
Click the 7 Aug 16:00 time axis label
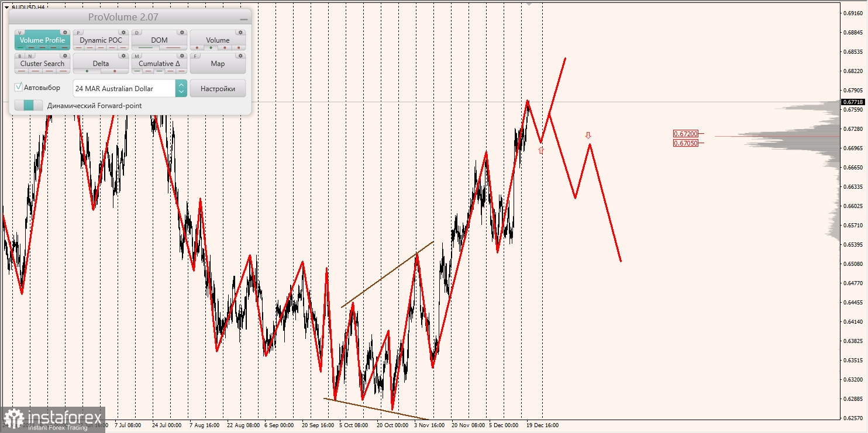tap(204, 425)
